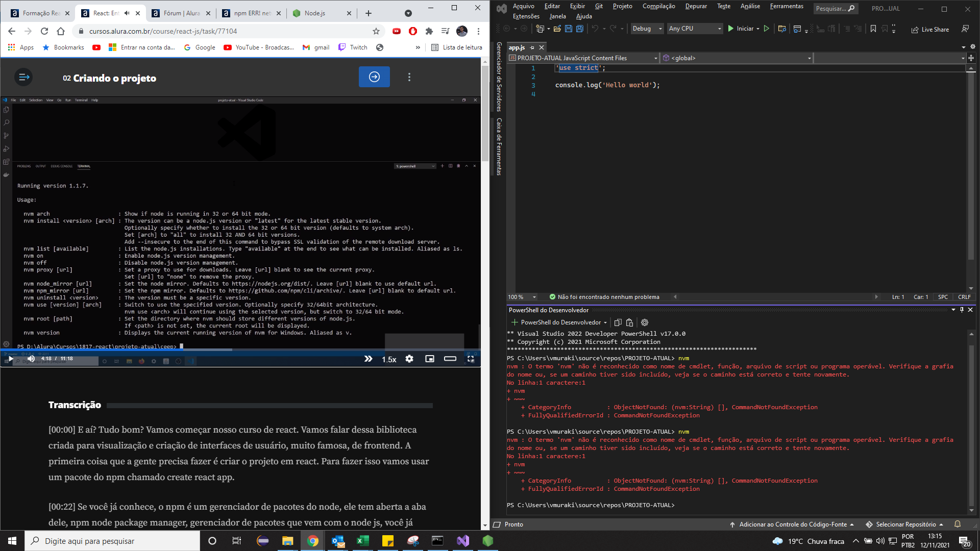Click the Análise menu in Visual Studio

tap(749, 6)
